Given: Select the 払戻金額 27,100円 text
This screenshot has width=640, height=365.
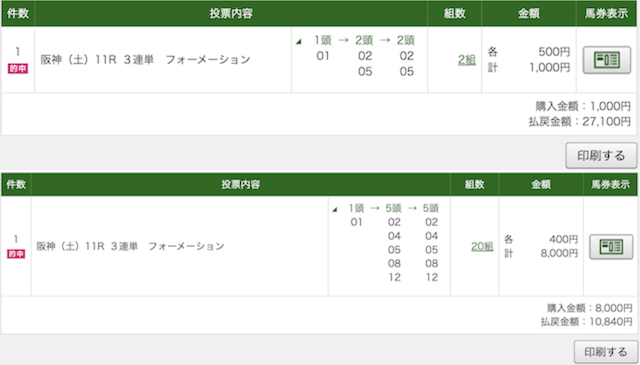Looking at the screenshot, I should 580,122.
